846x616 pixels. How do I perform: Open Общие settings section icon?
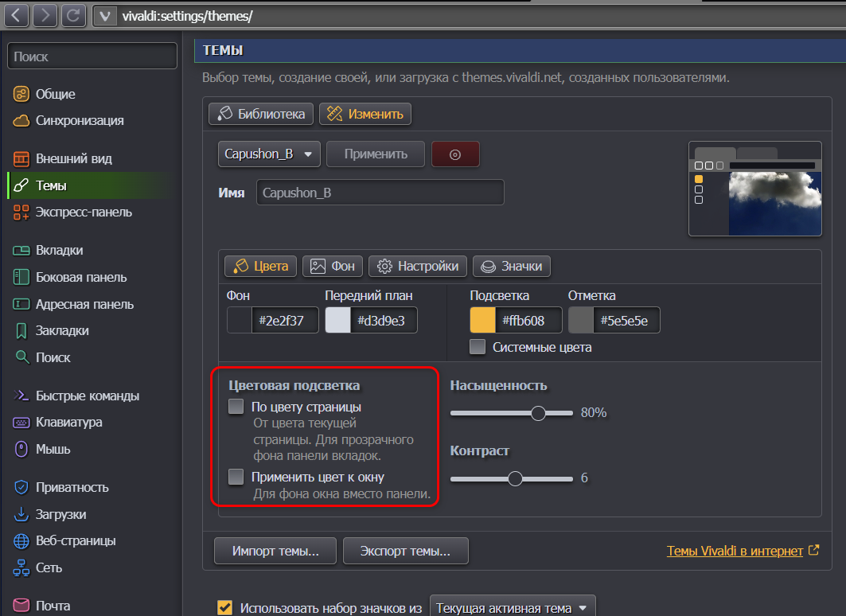(21, 94)
